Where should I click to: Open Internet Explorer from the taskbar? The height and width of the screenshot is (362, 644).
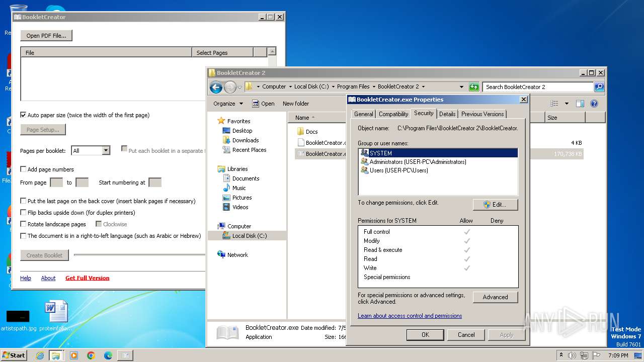(40, 355)
